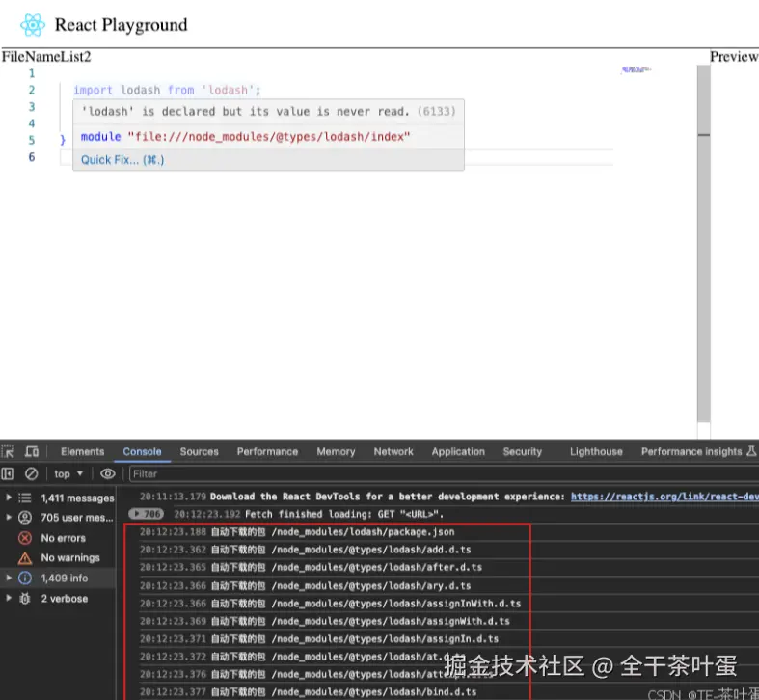This screenshot has height=700, width=759.
Task: Expand the 706 grouped fetch messages badge
Action: tap(147, 514)
